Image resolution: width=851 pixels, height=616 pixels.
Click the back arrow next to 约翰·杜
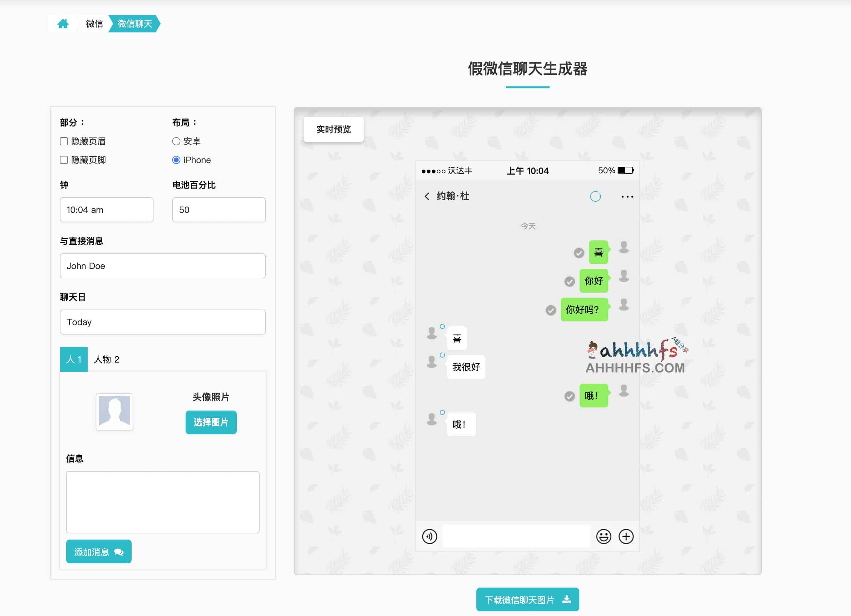[x=427, y=196]
